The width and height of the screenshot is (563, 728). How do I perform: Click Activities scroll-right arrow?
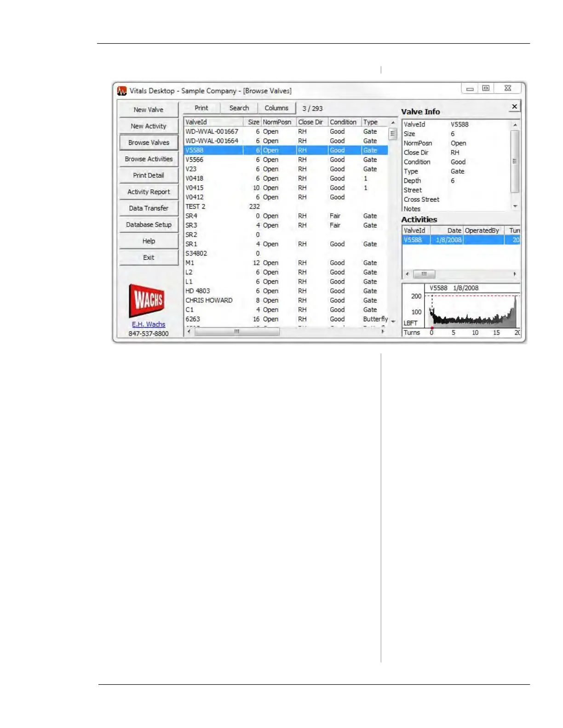coord(515,274)
